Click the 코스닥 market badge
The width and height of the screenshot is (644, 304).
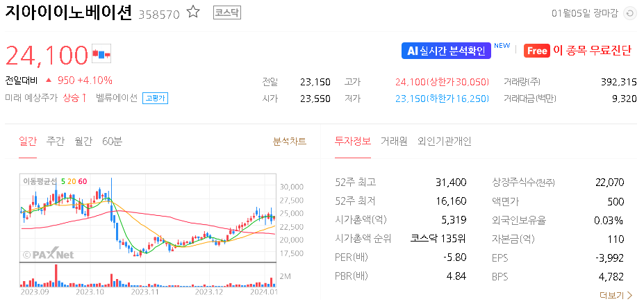point(227,13)
